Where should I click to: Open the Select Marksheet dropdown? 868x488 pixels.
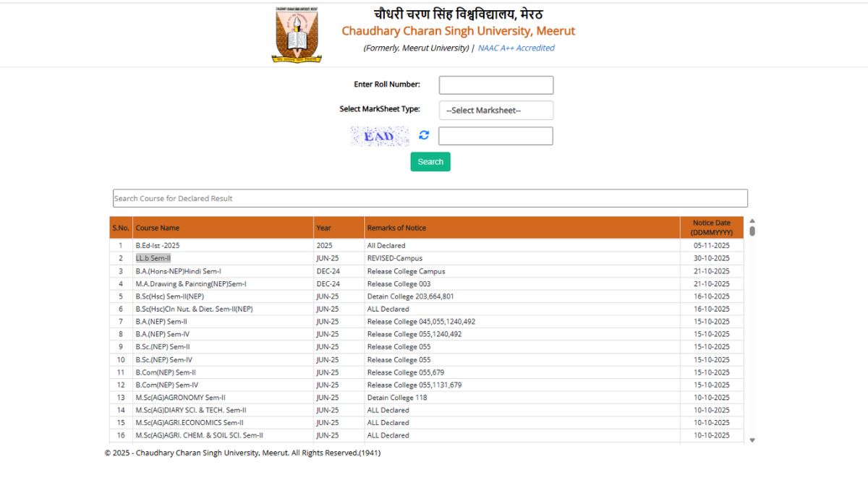(495, 111)
